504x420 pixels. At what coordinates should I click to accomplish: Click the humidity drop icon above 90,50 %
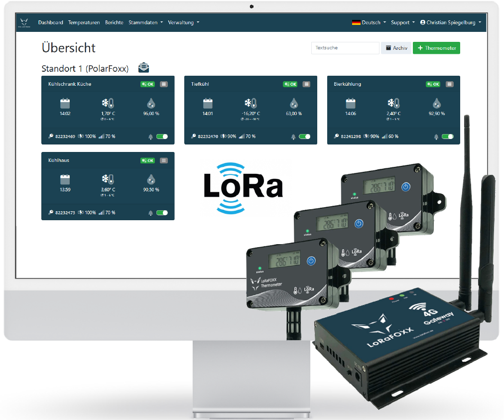click(x=151, y=179)
